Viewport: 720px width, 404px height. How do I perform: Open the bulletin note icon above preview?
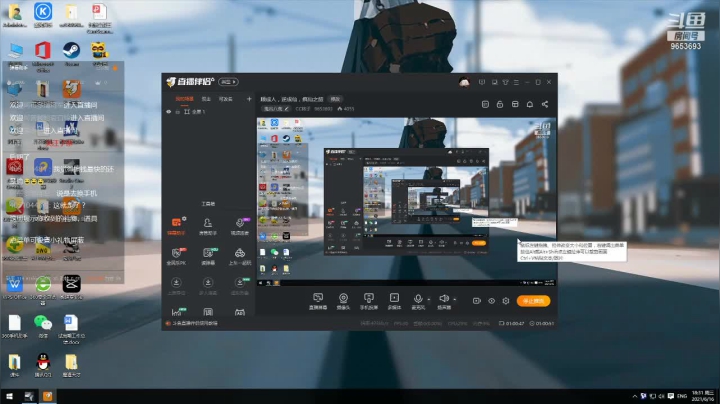485,104
